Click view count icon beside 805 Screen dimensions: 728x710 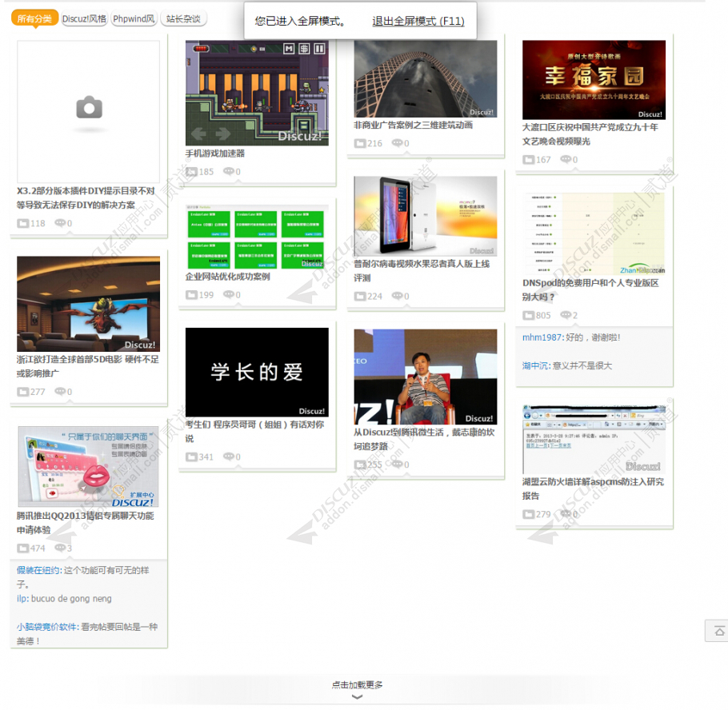[x=528, y=316]
